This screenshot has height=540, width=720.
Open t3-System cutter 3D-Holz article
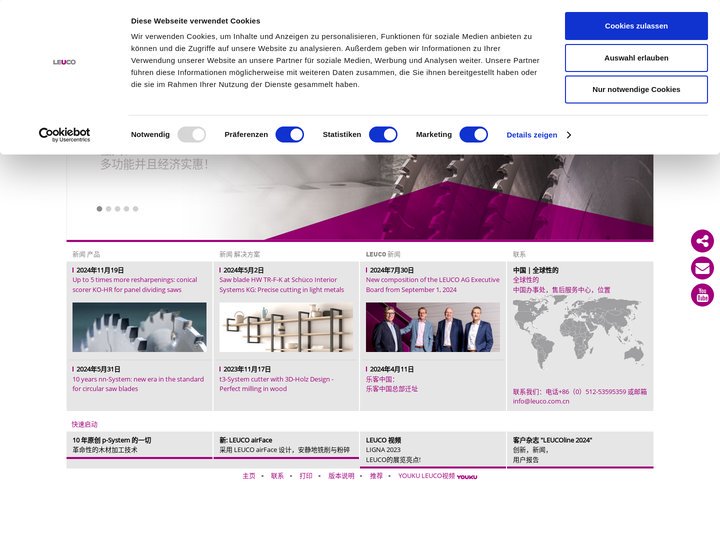[x=276, y=384]
